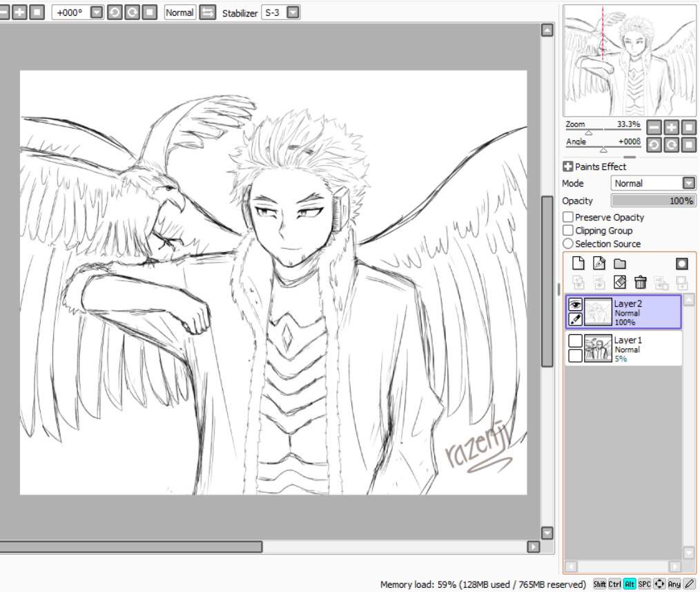Toggle the Alt key indicator

pos(630,584)
